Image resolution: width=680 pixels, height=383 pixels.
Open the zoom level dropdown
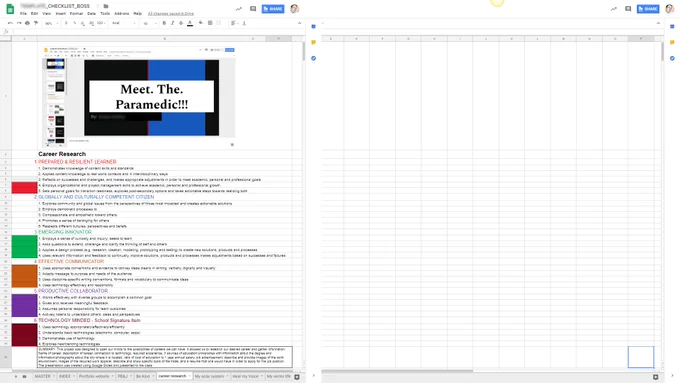[52, 23]
